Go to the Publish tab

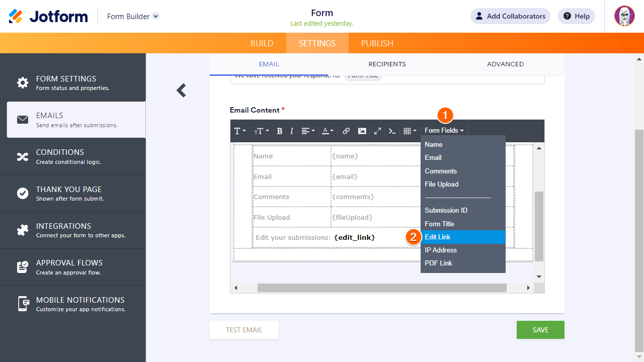click(377, 43)
